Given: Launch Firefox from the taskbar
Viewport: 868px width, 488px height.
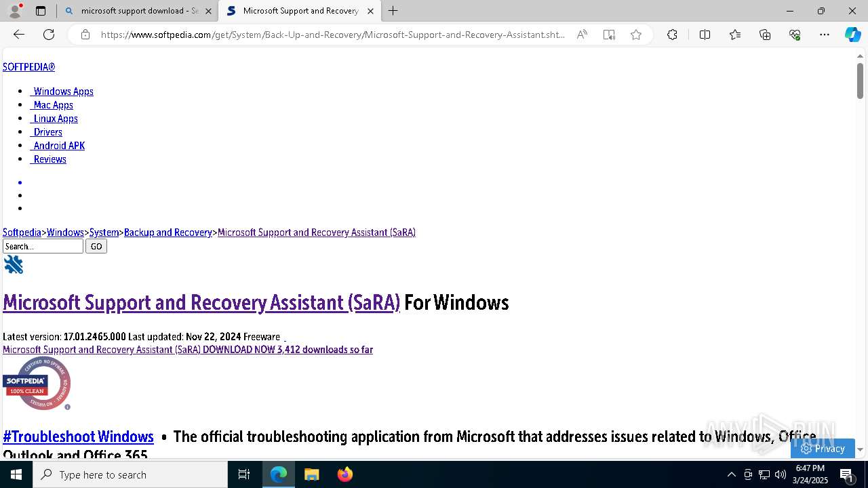Looking at the screenshot, I should tap(345, 474).
